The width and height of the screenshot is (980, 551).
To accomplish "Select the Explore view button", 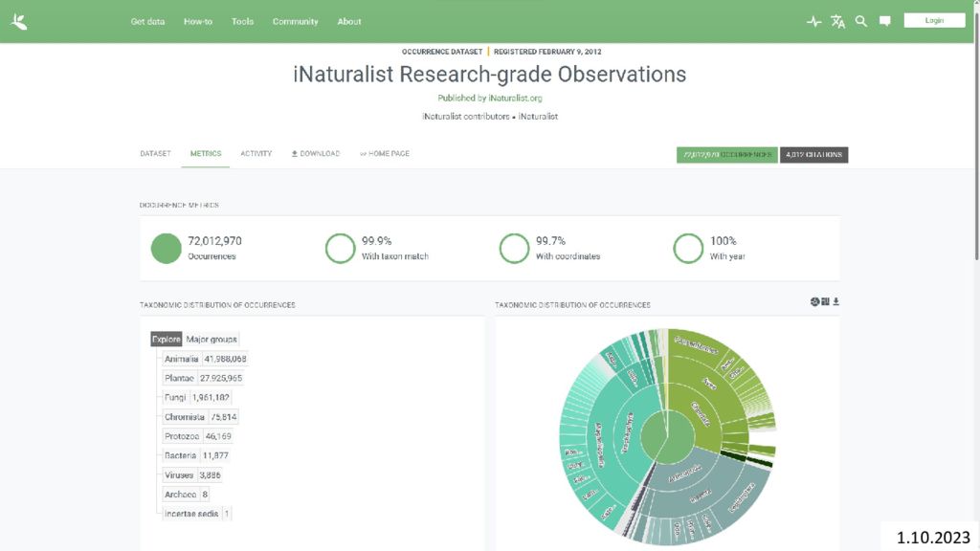I will point(167,340).
